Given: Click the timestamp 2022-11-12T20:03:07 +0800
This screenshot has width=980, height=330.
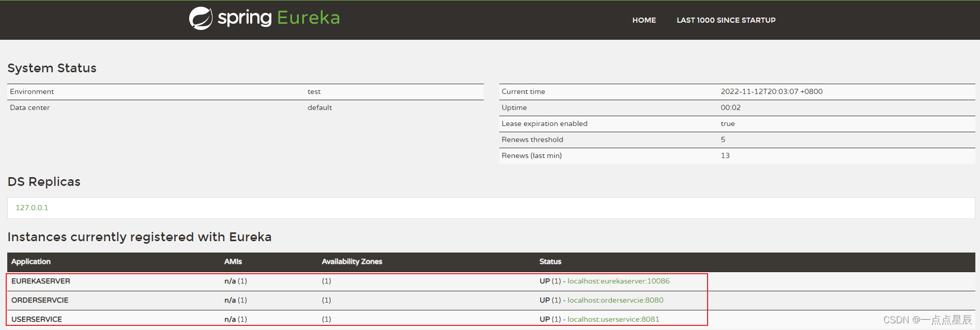Looking at the screenshot, I should point(772,91).
